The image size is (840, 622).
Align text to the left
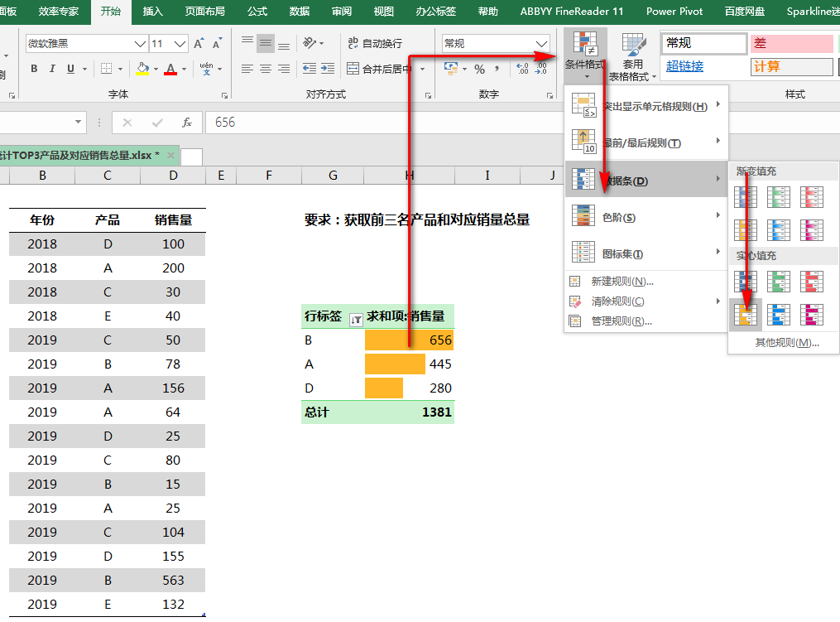click(247, 69)
